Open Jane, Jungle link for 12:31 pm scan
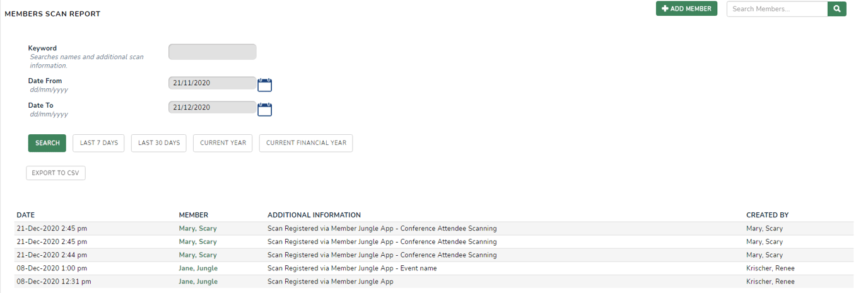 pos(198,282)
